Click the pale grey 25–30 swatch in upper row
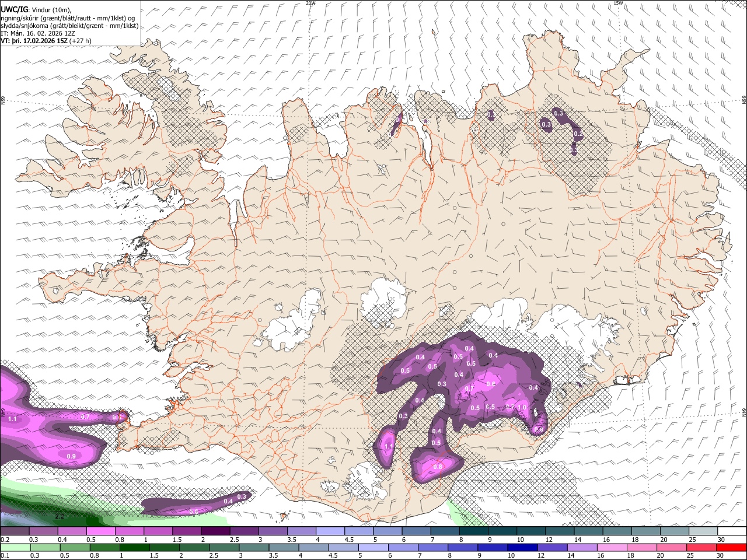747x560 pixels. (x=703, y=531)
